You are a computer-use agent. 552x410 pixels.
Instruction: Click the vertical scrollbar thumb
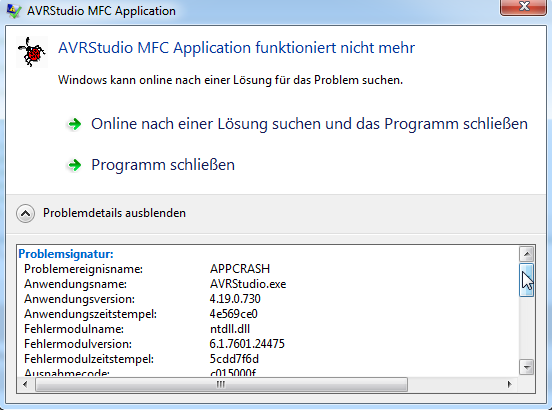click(527, 280)
